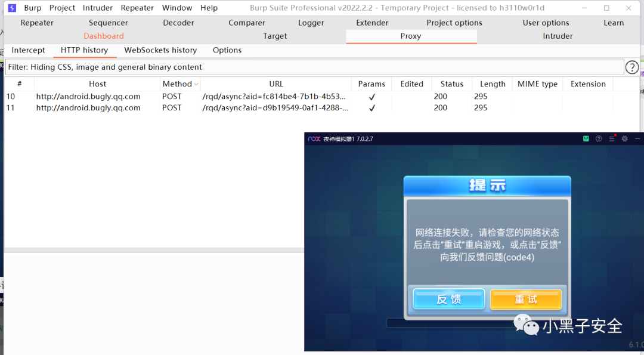Open the Learn tab
The width and height of the screenshot is (644, 355).
614,23
